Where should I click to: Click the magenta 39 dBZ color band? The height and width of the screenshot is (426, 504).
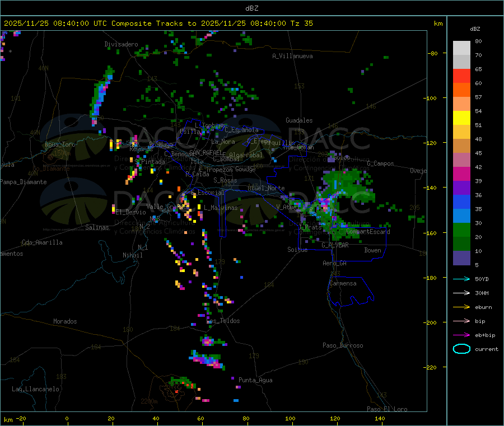tap(461, 174)
